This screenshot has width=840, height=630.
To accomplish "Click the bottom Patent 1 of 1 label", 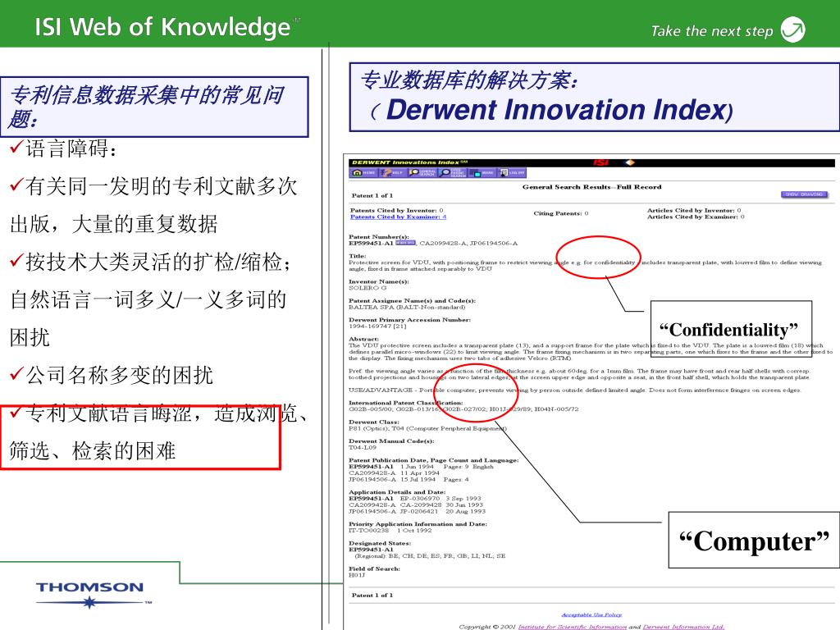I will [372, 596].
